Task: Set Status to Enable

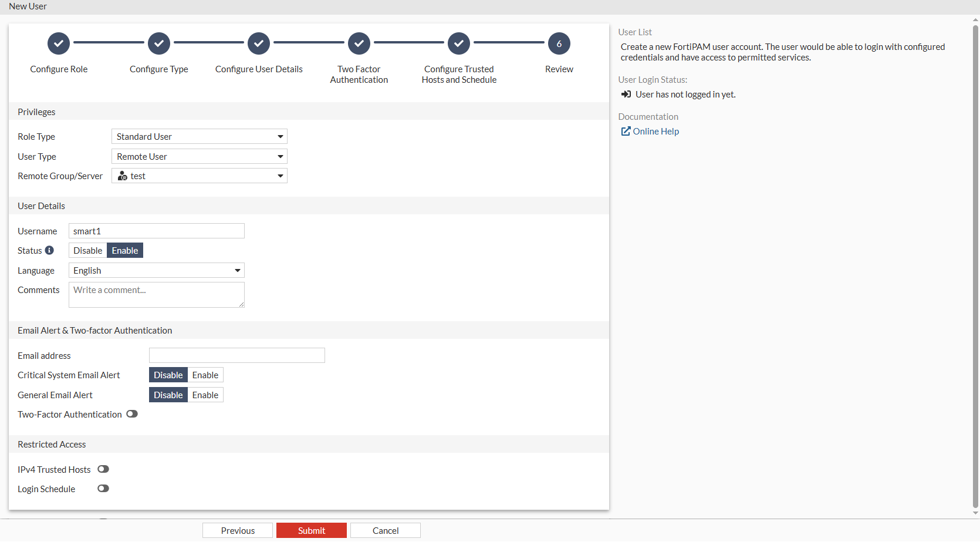Action: [125, 250]
